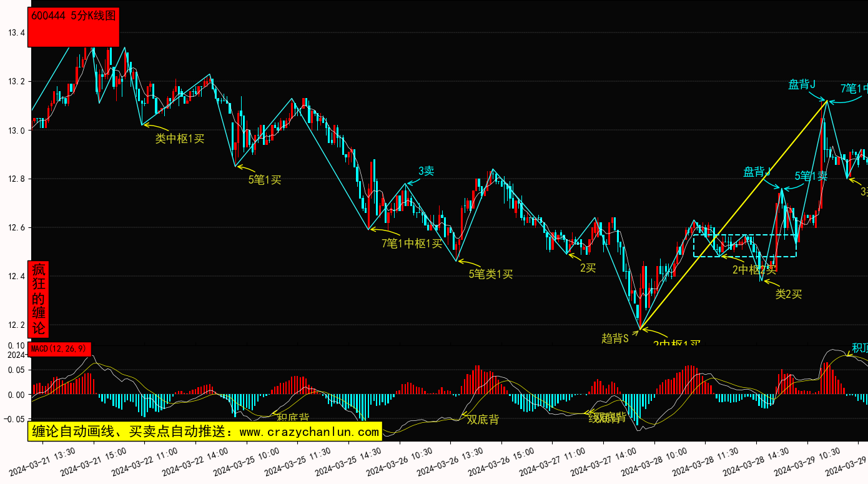The height and width of the screenshot is (484, 868).
Task: Click the 积底背 label in MACD panel
Action: 293,418
